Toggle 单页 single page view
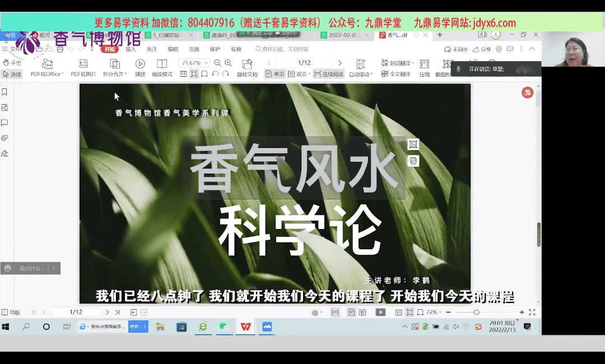This screenshot has width=605, height=364. point(275,74)
